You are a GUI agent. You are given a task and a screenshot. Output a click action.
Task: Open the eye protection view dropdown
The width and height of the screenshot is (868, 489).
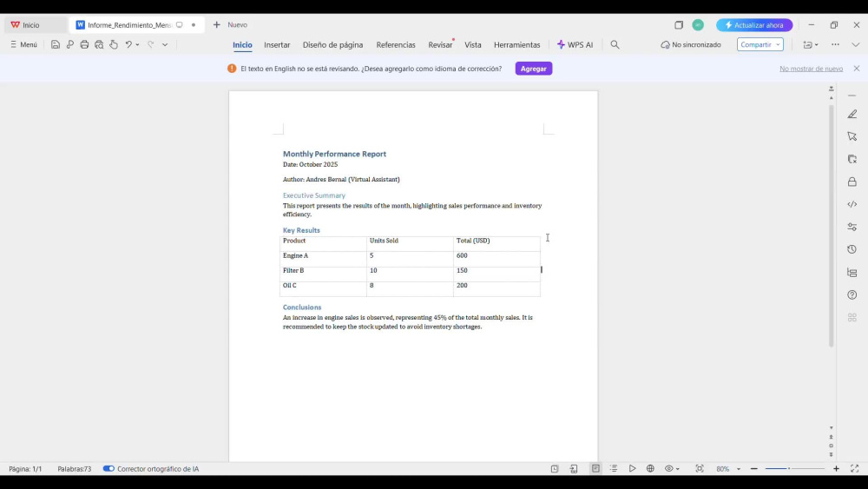point(672,468)
